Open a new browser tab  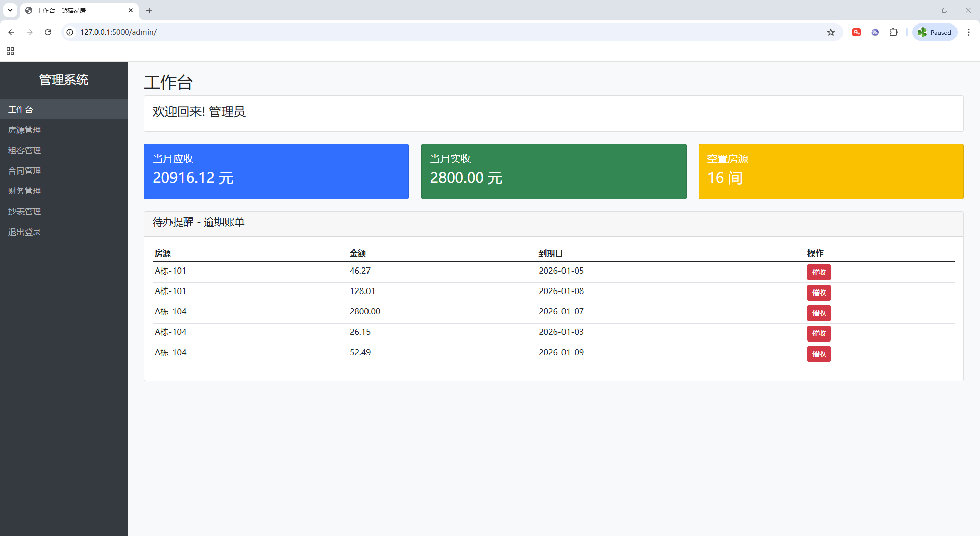coord(149,10)
